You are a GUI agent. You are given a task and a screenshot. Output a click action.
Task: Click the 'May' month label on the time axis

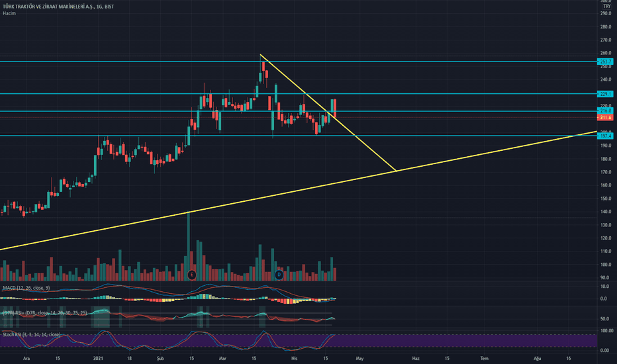click(x=359, y=359)
